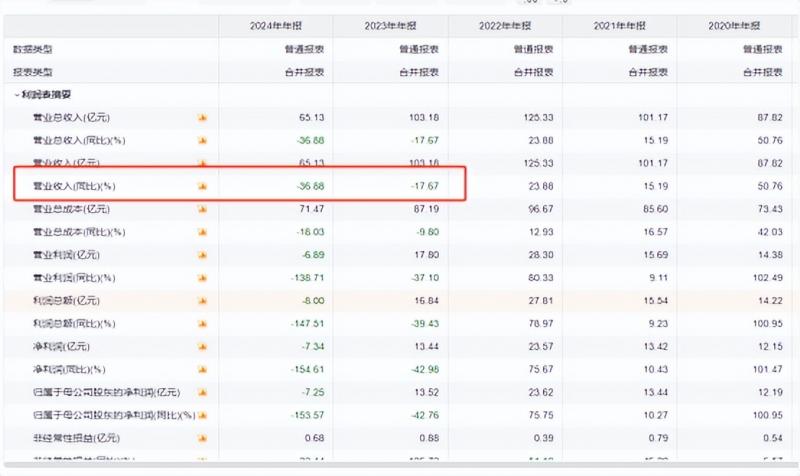Select the 营业总成本(亿元) row label
The image size is (800, 476).
click(x=71, y=209)
